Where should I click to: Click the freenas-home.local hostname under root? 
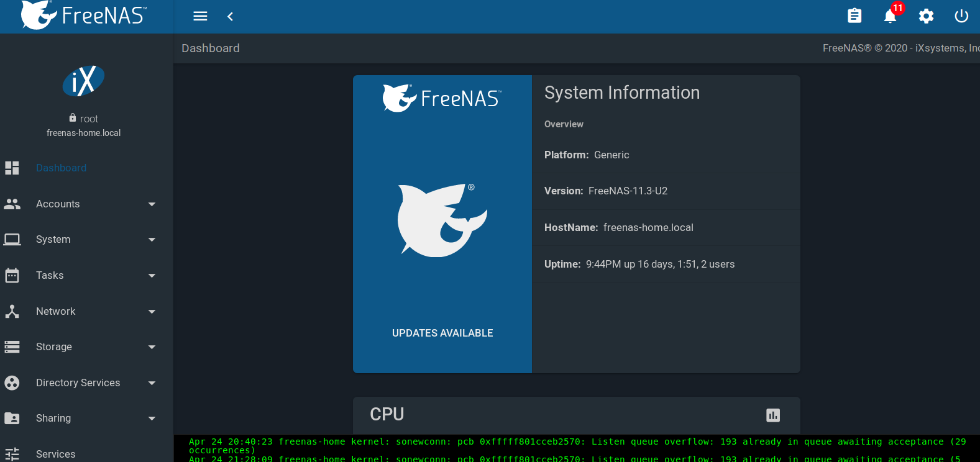[x=83, y=133]
